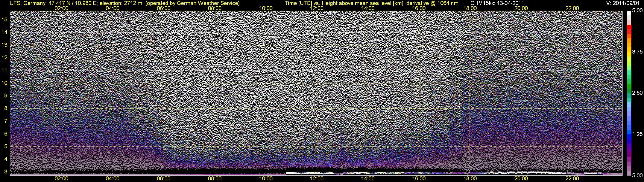Click the 'derivative @ 1064 nm' text
This screenshot has height=182, width=644.
pyautogui.click(x=433, y=3)
